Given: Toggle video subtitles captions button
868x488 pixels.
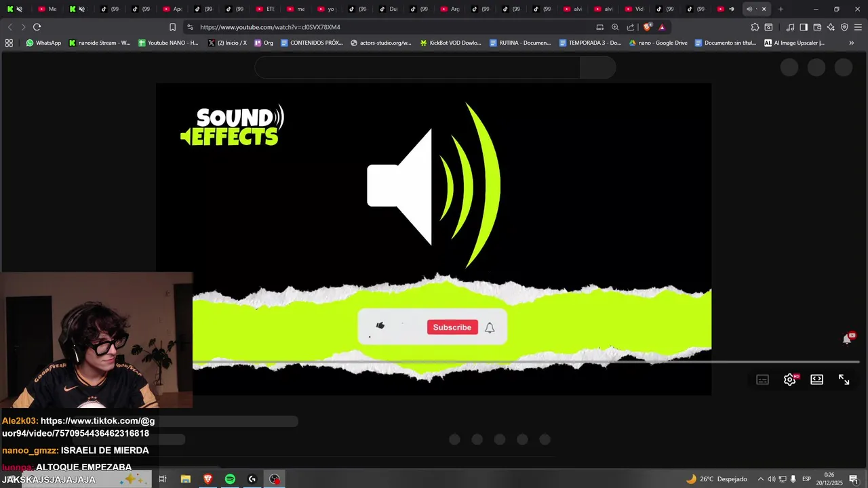Looking at the screenshot, I should [762, 380].
